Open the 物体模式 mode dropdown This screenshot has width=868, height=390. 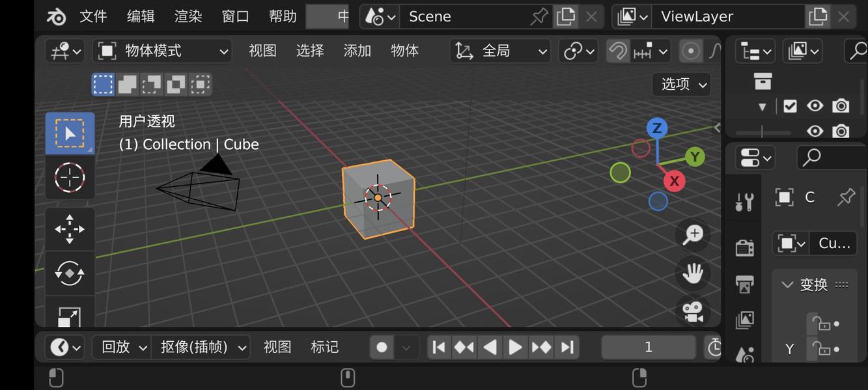(163, 50)
